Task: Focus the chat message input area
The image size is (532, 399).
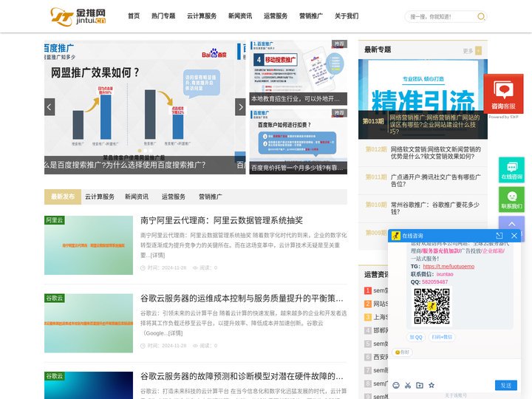Action: click(x=454, y=368)
